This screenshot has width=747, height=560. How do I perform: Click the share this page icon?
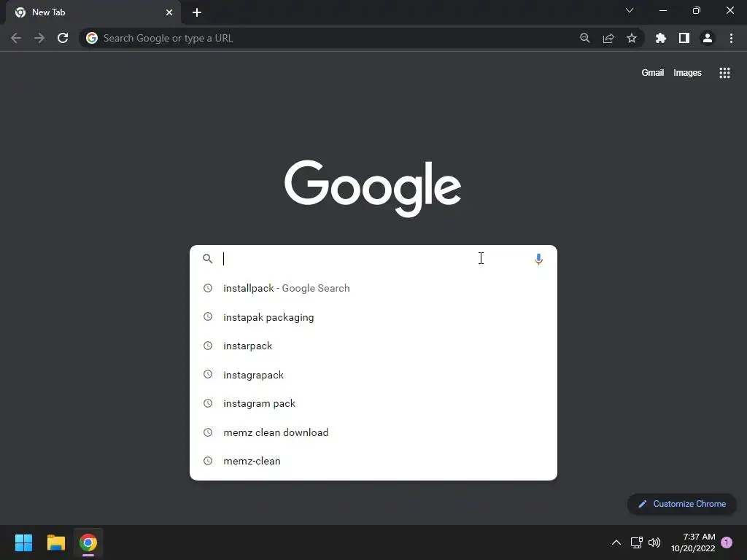(608, 38)
